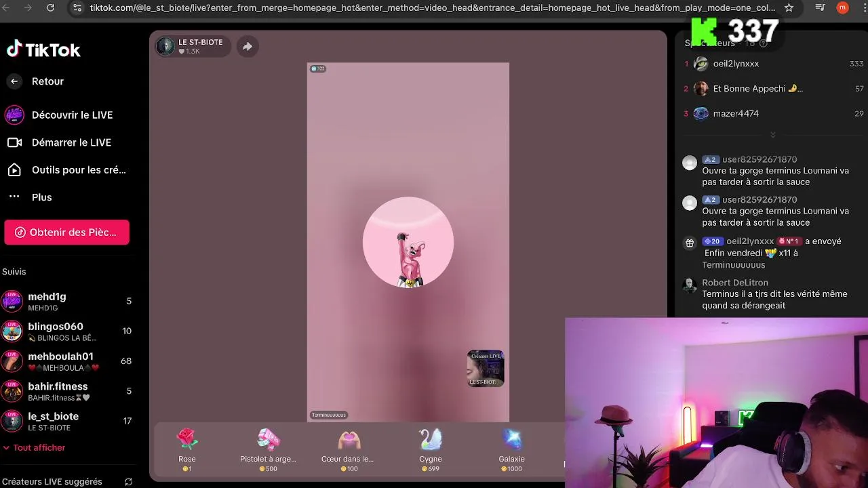Open mehd1g followed live channel
Viewport: 868px width, 488px height.
[66, 301]
